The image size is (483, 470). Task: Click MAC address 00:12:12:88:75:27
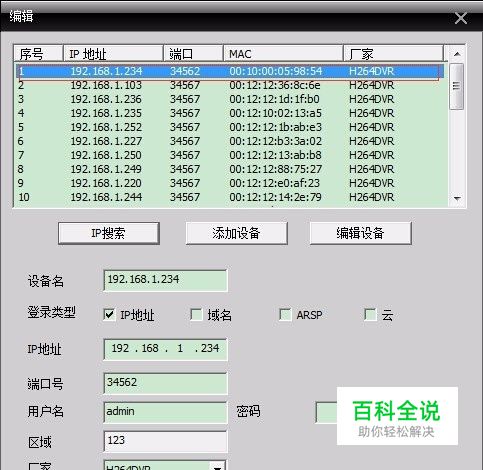275,169
